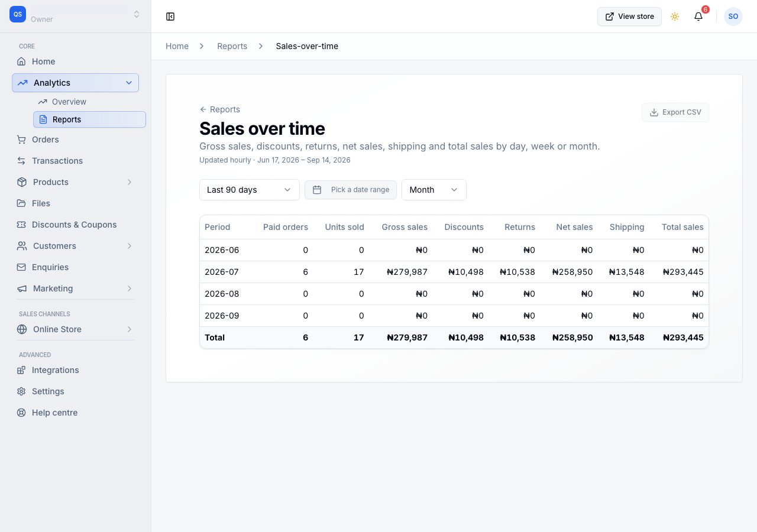This screenshot has height=532, width=757.
Task: Click the Net sales column header
Action: (574, 227)
